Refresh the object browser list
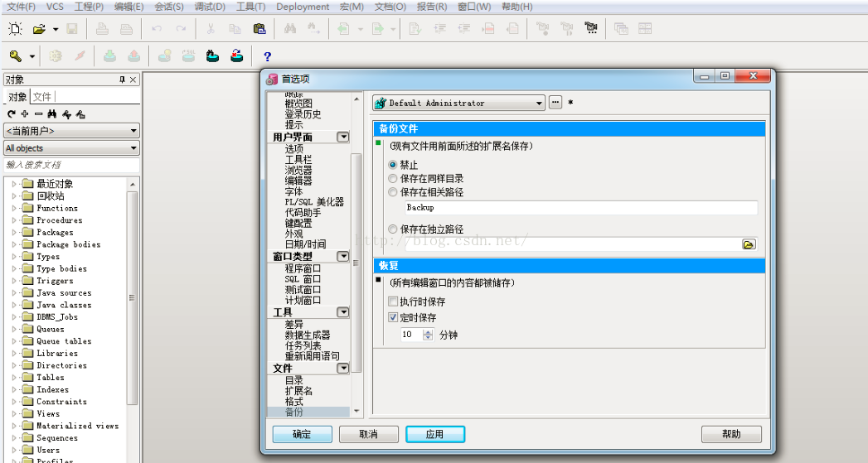868x463 pixels. tap(12, 114)
